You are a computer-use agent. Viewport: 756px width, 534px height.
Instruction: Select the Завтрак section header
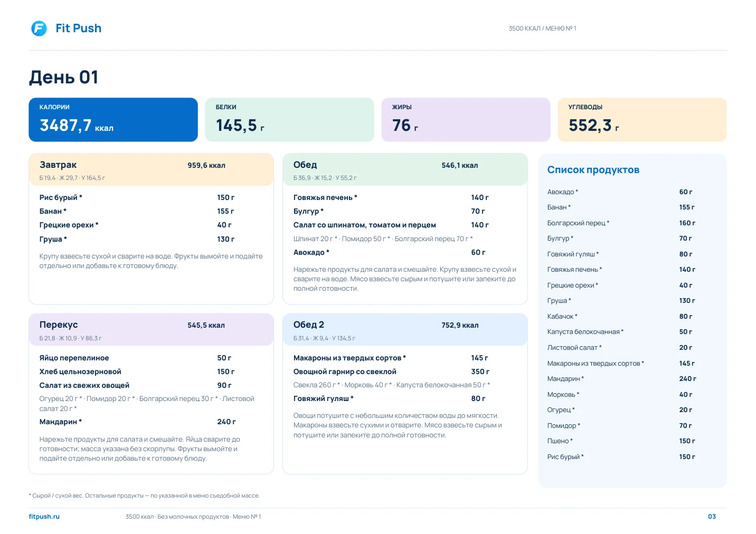151,169
